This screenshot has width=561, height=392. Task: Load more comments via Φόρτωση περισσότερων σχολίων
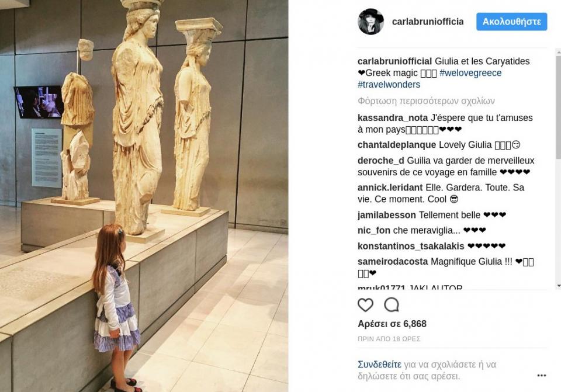click(x=426, y=101)
